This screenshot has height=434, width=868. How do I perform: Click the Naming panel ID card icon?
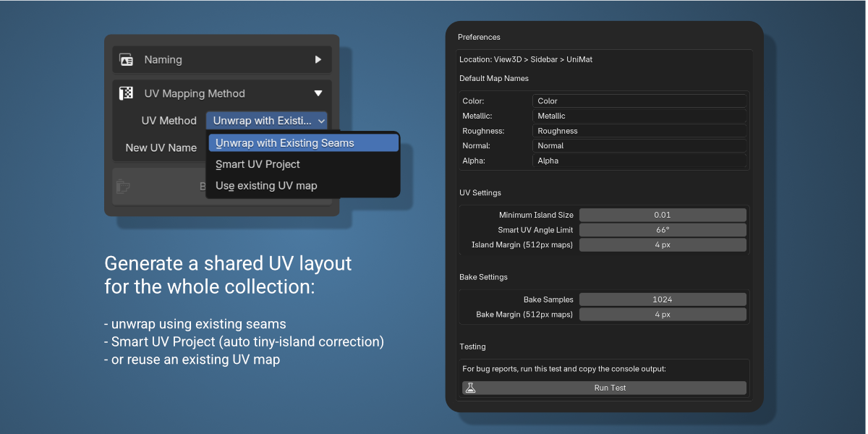126,60
